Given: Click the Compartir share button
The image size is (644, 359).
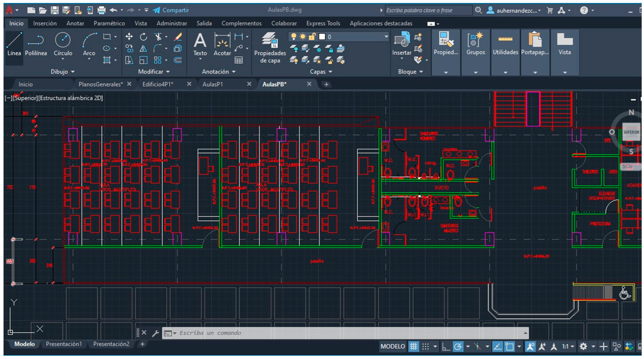Looking at the screenshot, I should (x=171, y=10).
